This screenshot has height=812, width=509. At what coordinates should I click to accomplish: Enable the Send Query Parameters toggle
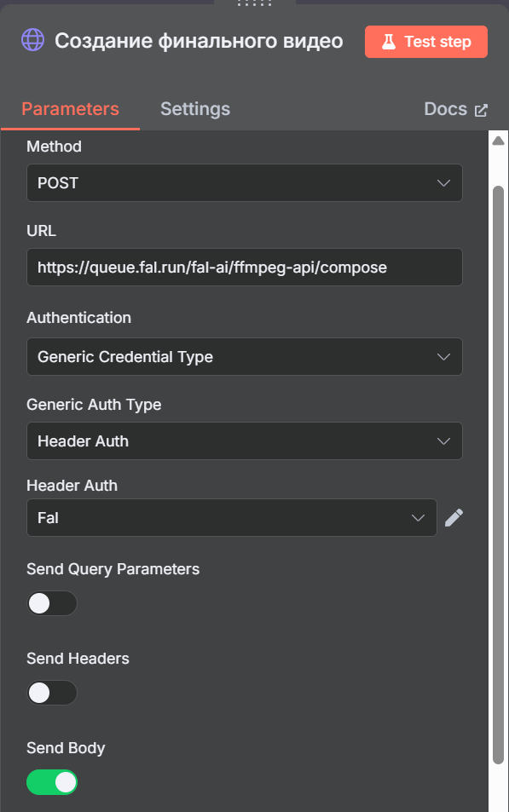coord(52,603)
